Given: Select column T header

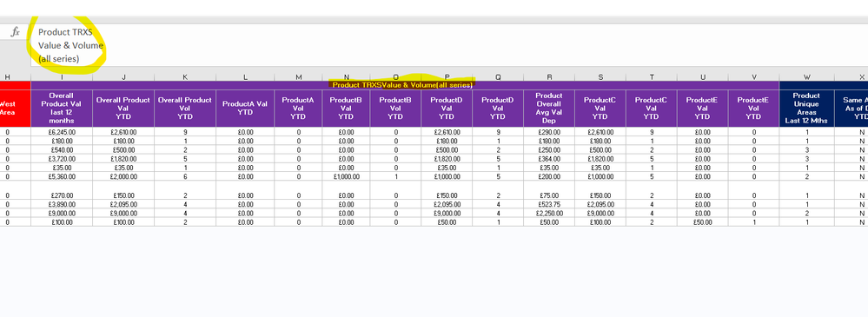Looking at the screenshot, I should coord(652,77).
